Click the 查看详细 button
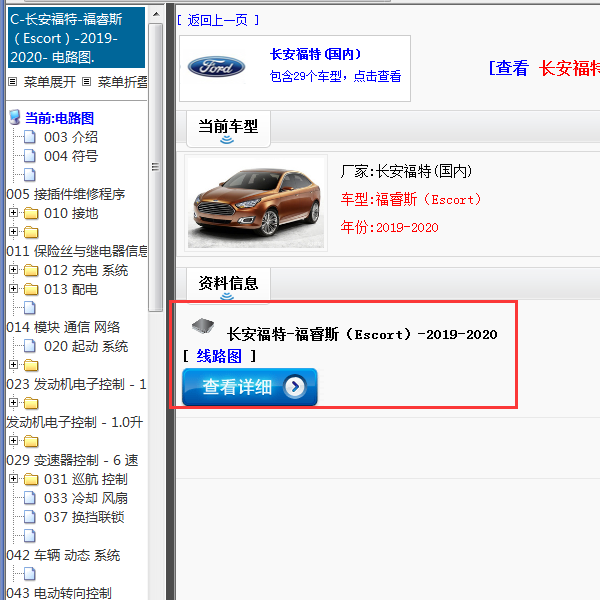The height and width of the screenshot is (600, 600). tap(249, 387)
